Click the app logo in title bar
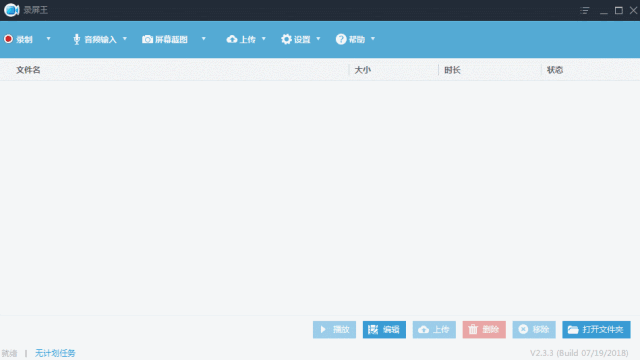The image size is (640, 360). [11, 10]
